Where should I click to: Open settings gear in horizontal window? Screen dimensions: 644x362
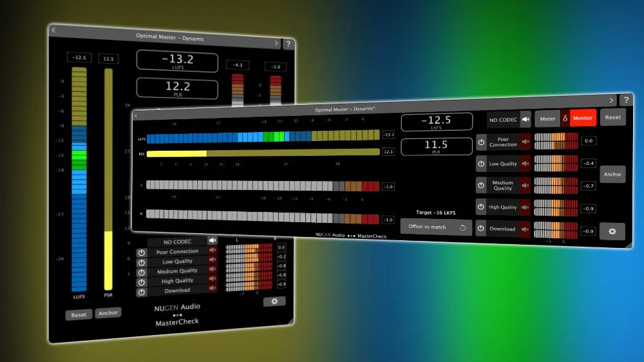coord(612,231)
